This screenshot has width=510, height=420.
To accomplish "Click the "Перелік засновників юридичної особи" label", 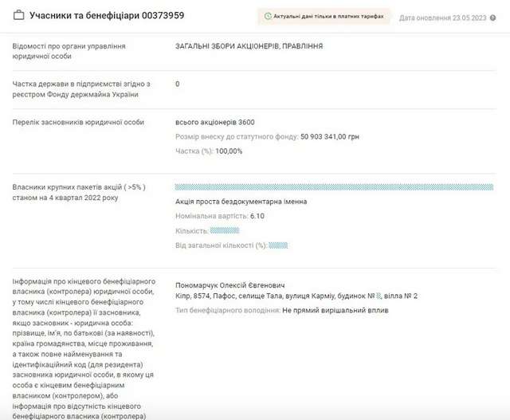I will pos(78,122).
